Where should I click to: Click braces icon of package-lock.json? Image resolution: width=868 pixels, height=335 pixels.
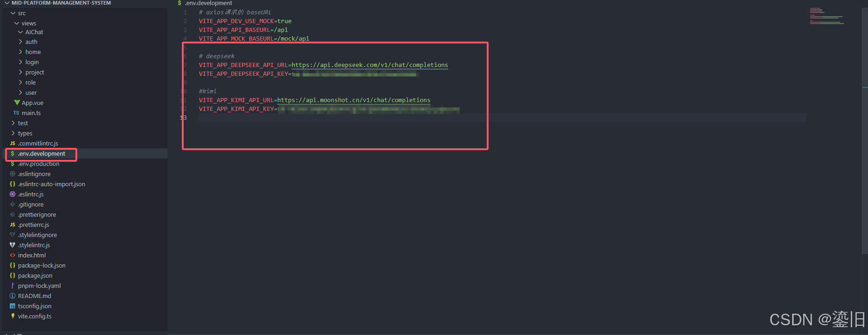click(12, 265)
